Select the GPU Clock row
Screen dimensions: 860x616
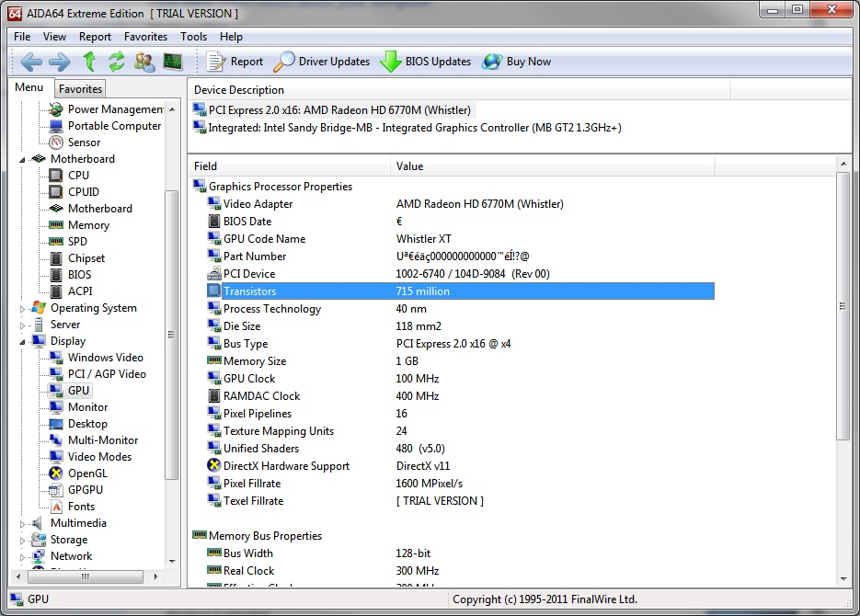(460, 378)
